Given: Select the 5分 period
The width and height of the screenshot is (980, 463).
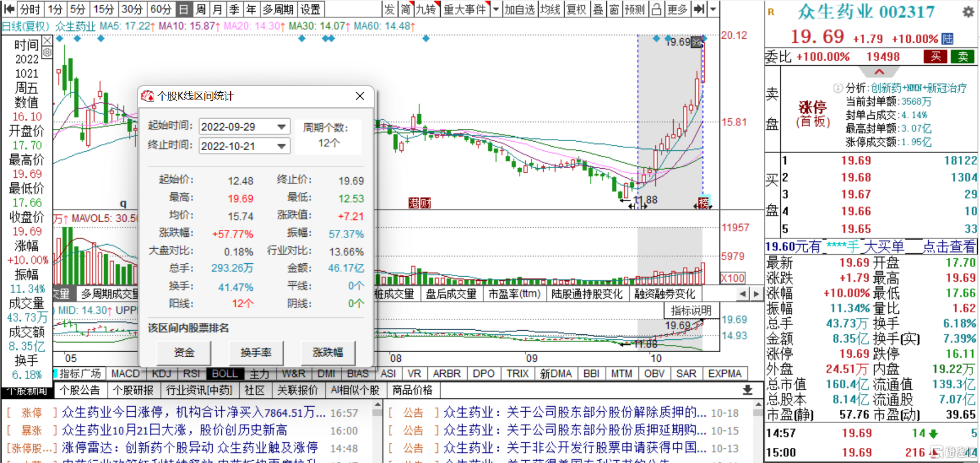Looking at the screenshot, I should tap(78, 9).
